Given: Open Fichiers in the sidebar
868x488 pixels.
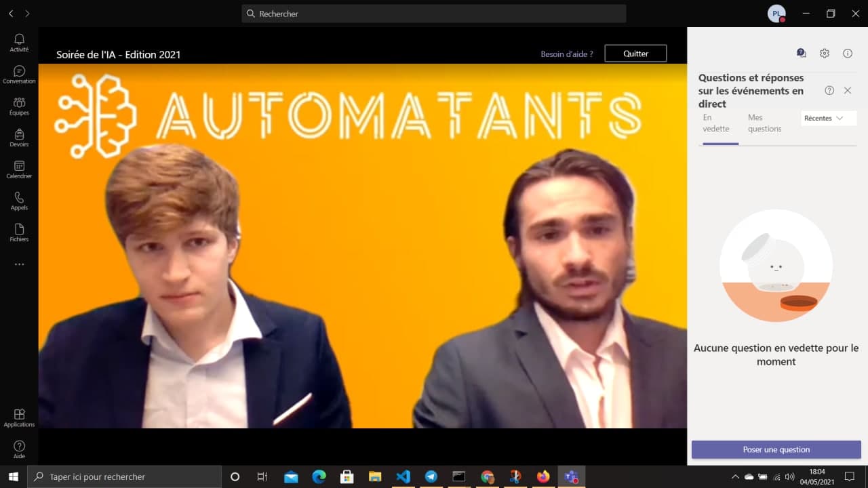Looking at the screenshot, I should tap(19, 232).
